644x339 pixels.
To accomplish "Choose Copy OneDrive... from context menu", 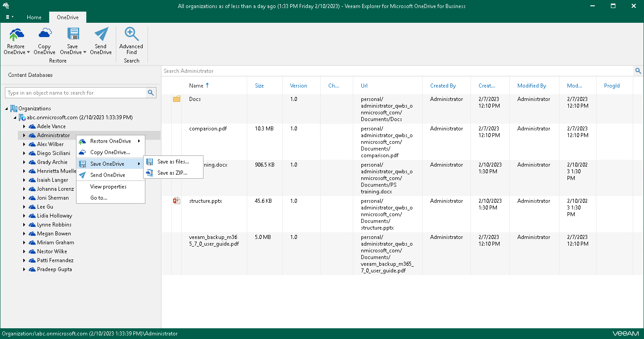I will (110, 152).
